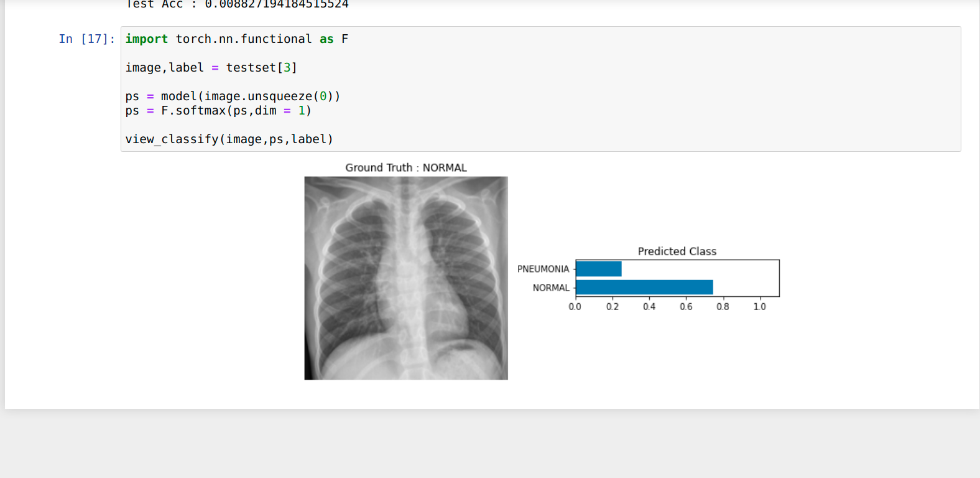
Task: Click the F.softmax code line
Action: [x=218, y=111]
